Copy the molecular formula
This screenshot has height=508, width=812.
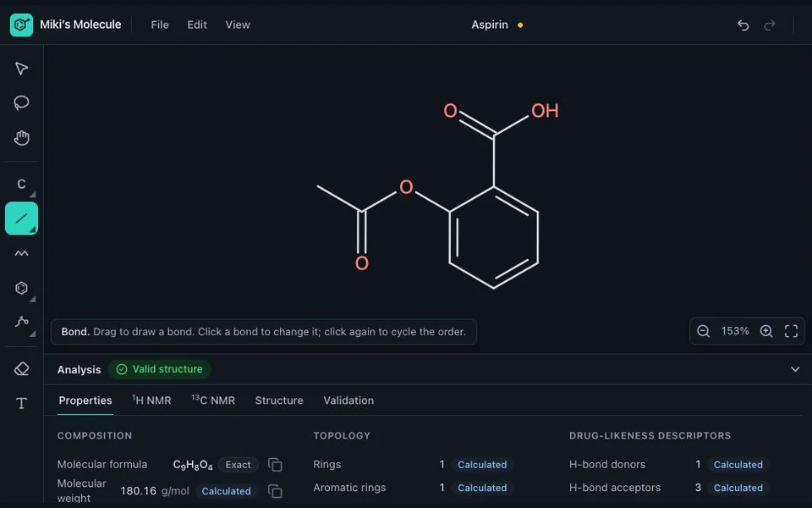tap(275, 465)
